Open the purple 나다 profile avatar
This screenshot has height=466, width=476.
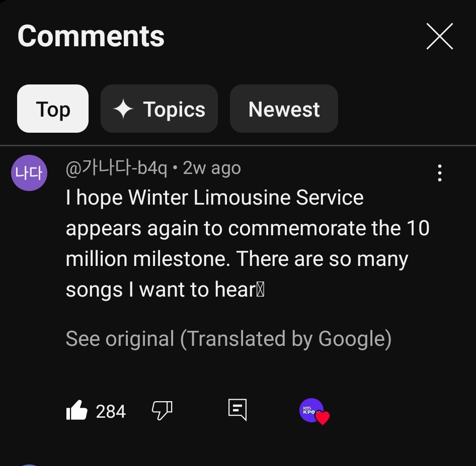pos(29,173)
